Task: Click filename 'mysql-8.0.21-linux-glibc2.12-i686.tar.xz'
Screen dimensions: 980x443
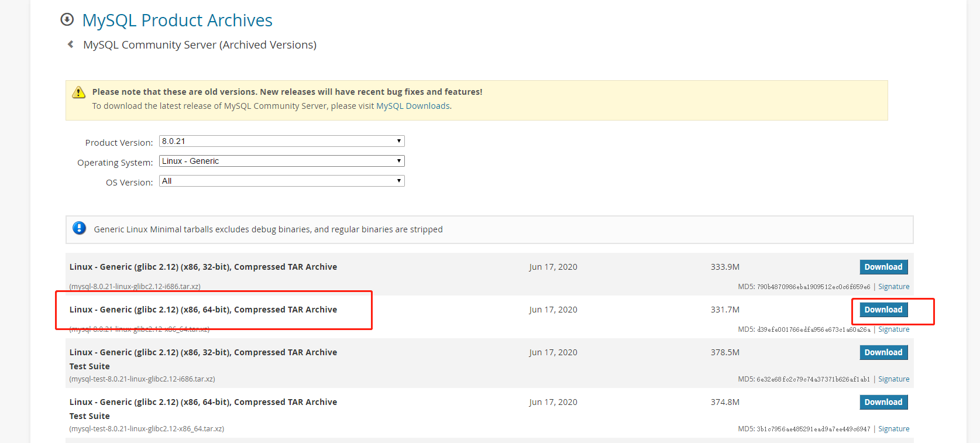Action: point(135,287)
